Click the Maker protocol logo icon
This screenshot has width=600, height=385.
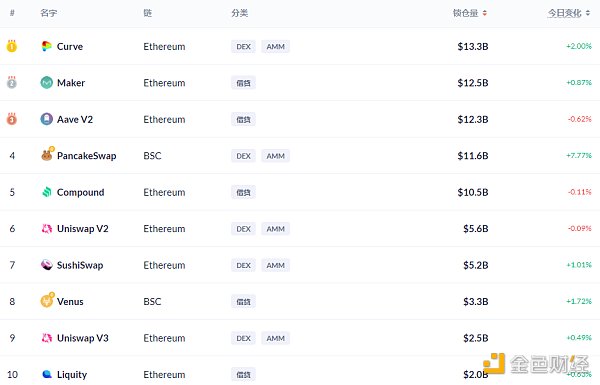click(46, 83)
